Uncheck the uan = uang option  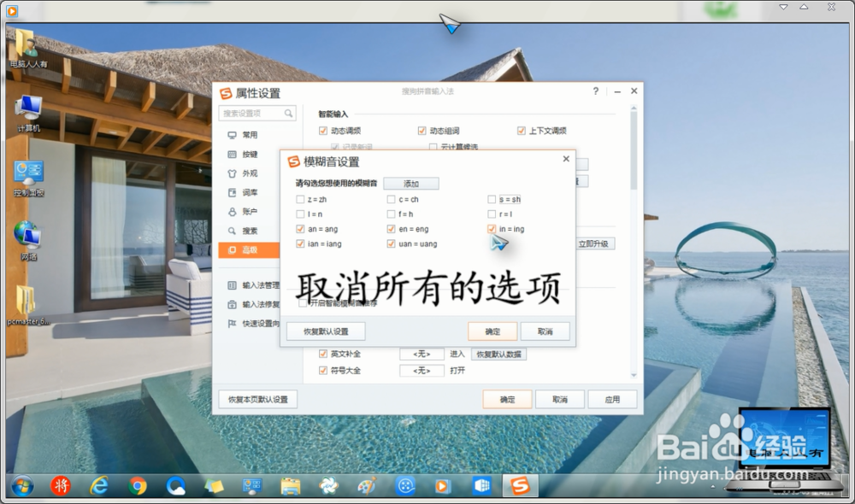(x=391, y=243)
